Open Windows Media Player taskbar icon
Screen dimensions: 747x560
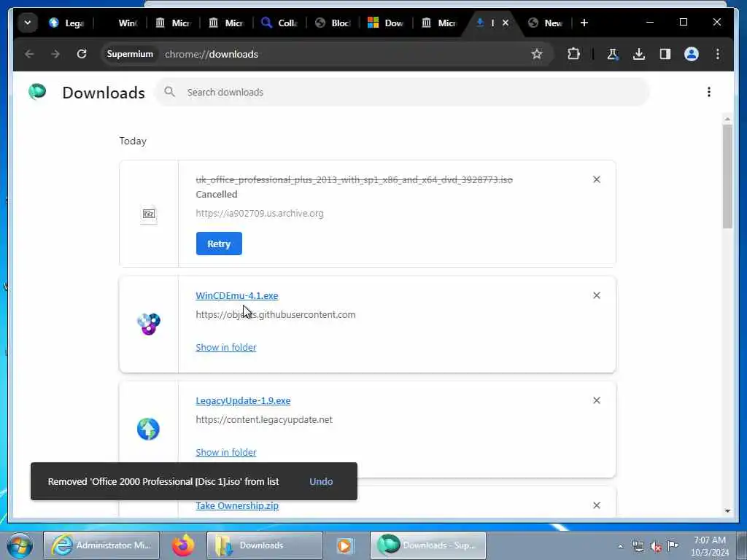[x=344, y=545]
